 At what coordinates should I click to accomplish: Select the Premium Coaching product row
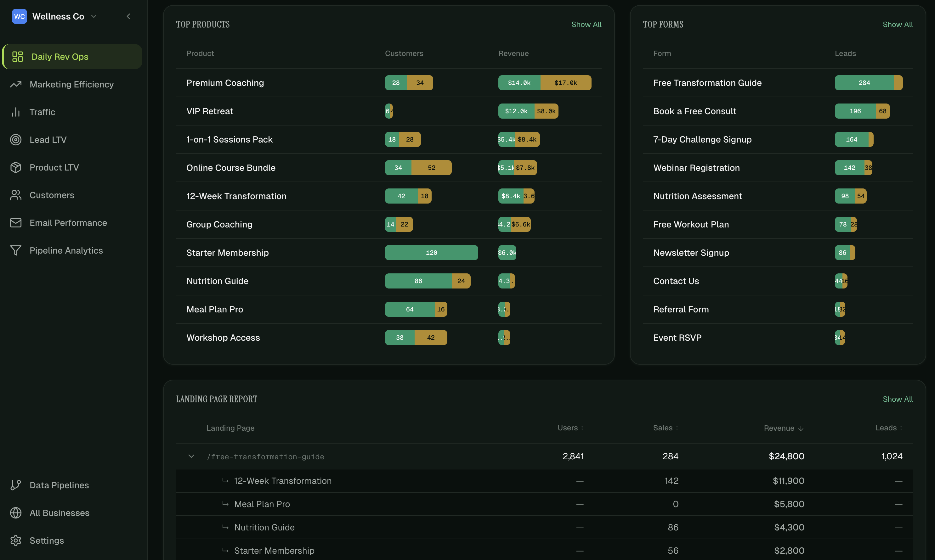[x=389, y=83]
